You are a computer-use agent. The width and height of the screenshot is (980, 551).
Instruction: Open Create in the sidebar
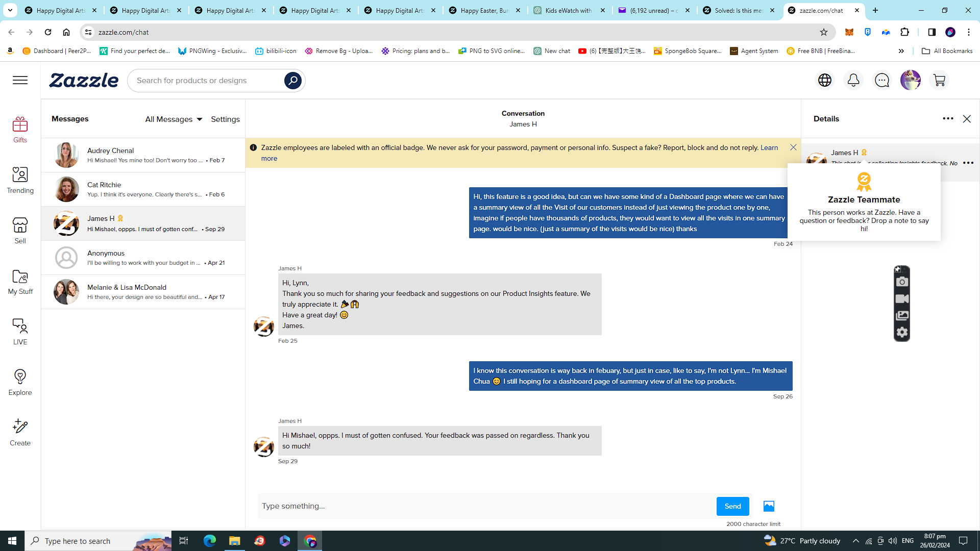20,433
